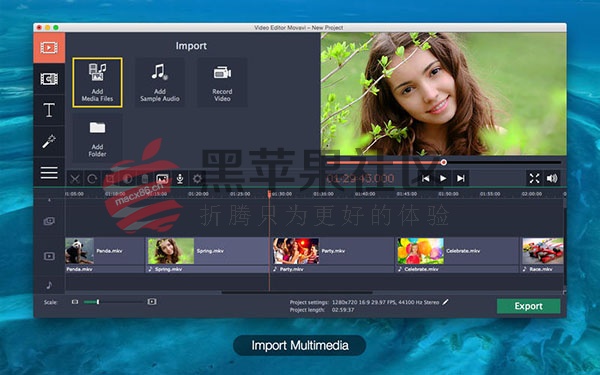Viewport: 600px width, 375px height.
Task: Click Record Video button
Action: tap(222, 82)
